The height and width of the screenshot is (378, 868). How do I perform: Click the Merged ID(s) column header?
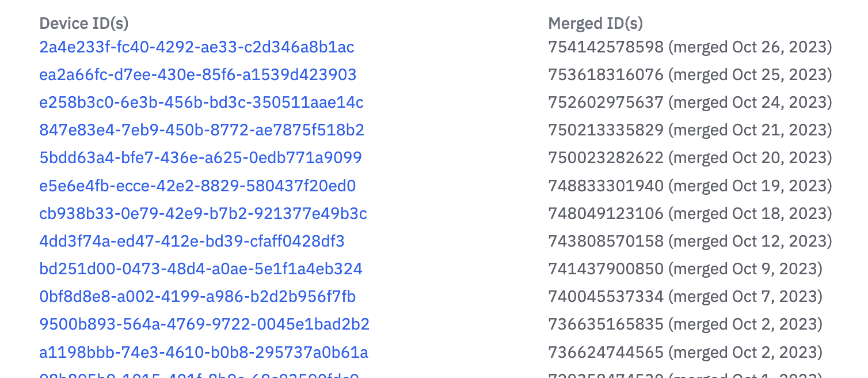[596, 24]
